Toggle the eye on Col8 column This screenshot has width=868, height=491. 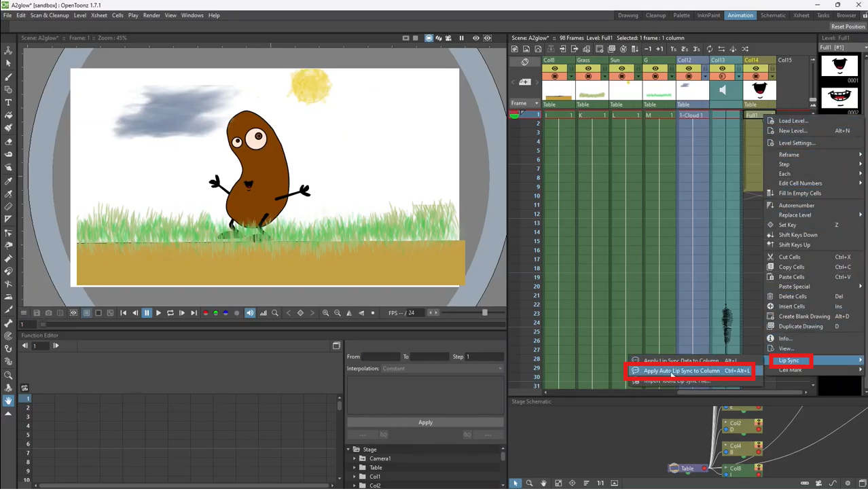(555, 69)
